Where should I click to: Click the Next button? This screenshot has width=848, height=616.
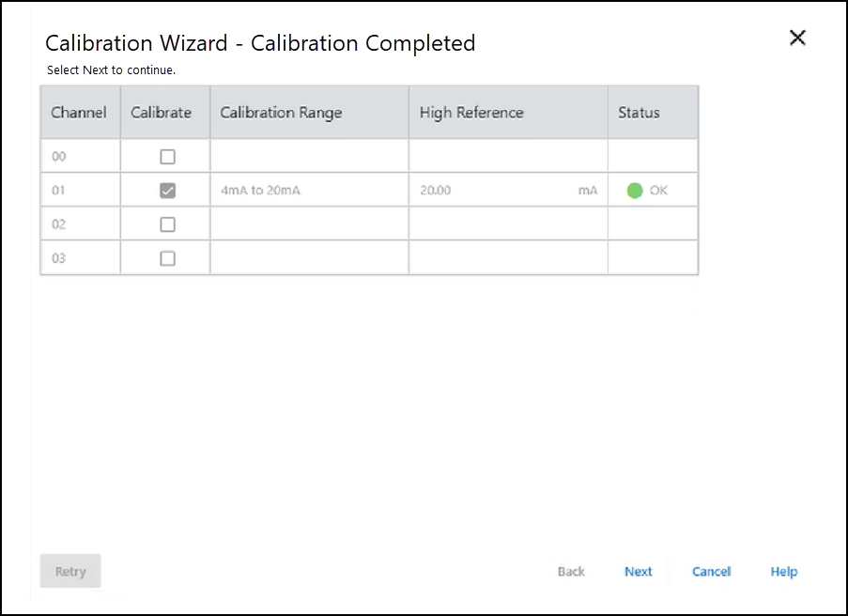point(639,571)
